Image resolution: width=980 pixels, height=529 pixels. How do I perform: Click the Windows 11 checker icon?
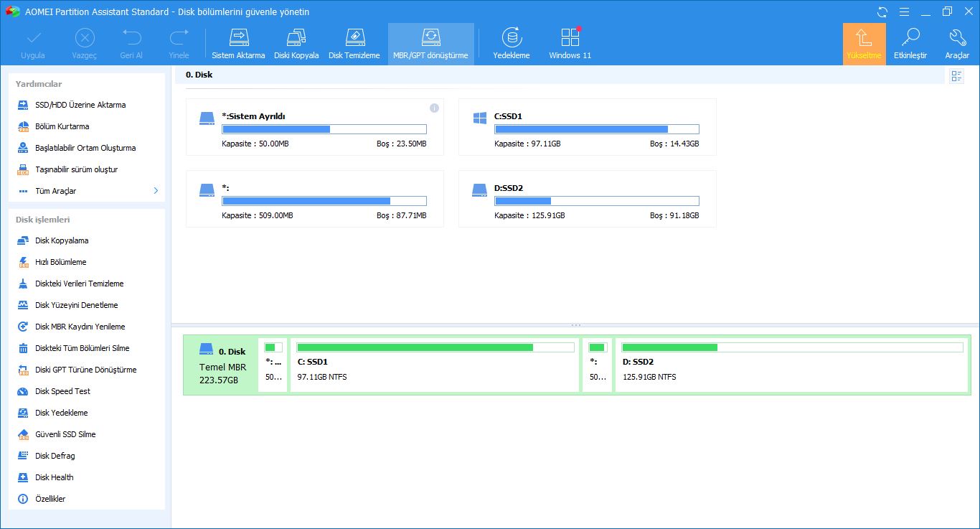570,45
